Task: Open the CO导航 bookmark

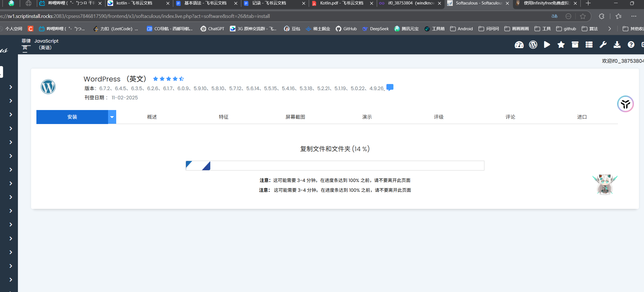Action: 170,29
